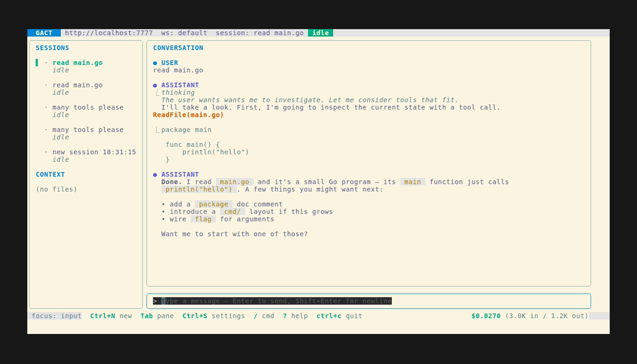Viewport: 637px width, 364px height.
Task: Click the http://localhost:7777 address
Action: (109, 33)
